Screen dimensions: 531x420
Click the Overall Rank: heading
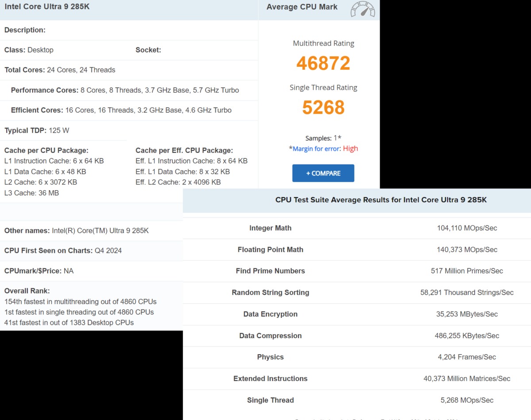point(27,291)
